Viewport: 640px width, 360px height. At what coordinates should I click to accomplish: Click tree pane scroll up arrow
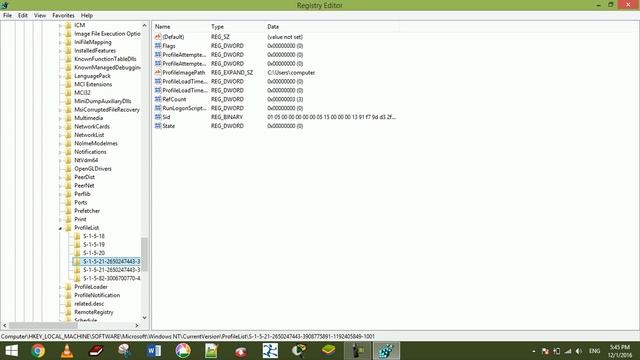144,25
